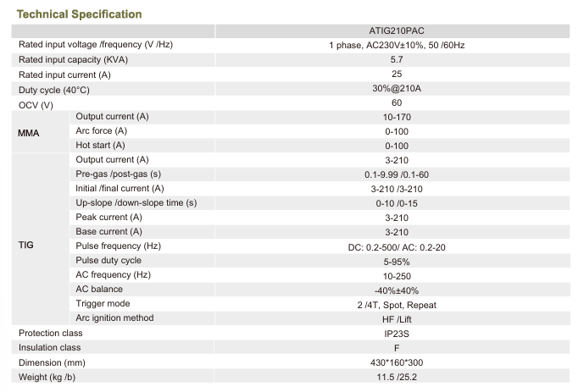Select the ATIG210PAC model header cell
The height and width of the screenshot is (392, 584).
coord(397,30)
